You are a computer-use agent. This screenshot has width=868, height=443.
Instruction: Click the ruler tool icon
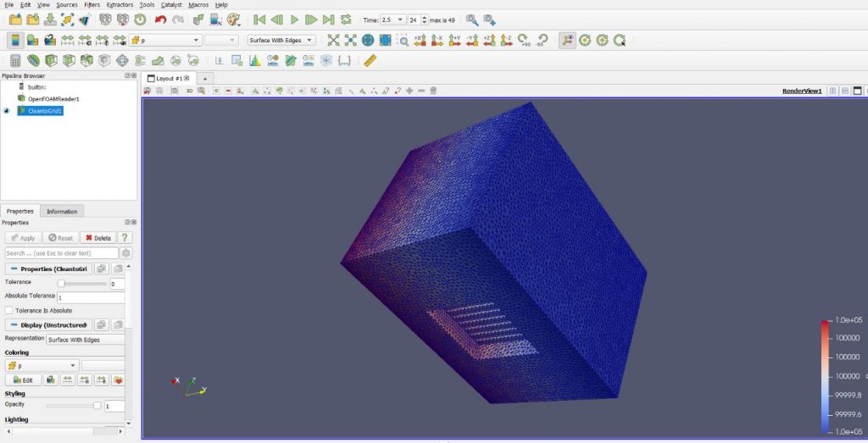point(370,60)
